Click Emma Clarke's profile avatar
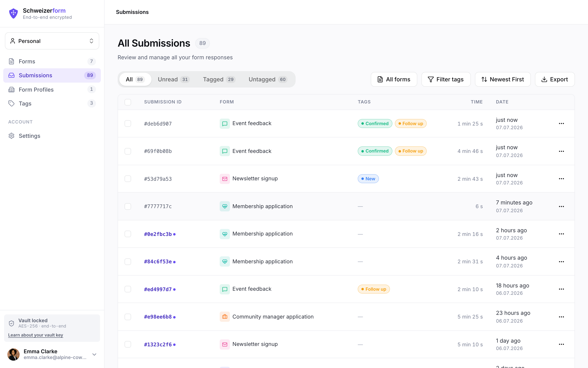The image size is (588, 368). click(13, 354)
